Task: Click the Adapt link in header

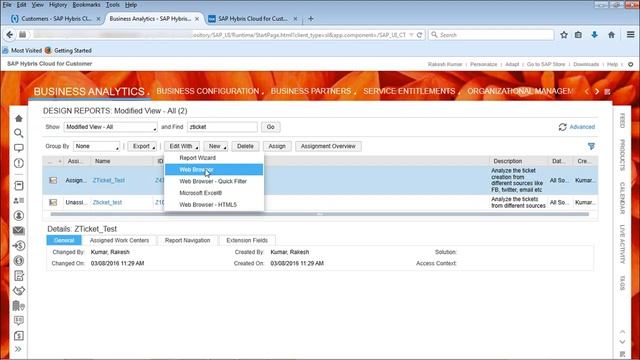Action: 512,64
